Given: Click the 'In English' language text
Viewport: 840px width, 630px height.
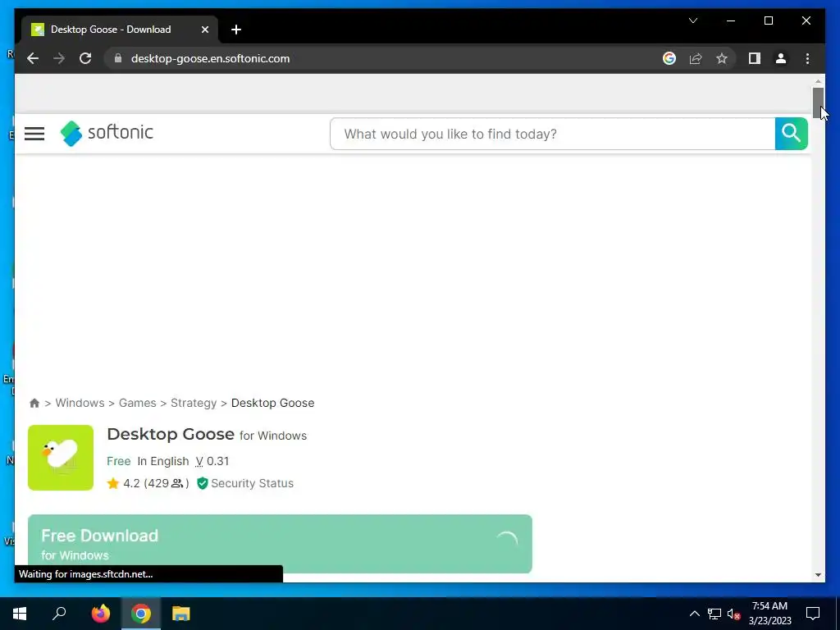Looking at the screenshot, I should (163, 461).
